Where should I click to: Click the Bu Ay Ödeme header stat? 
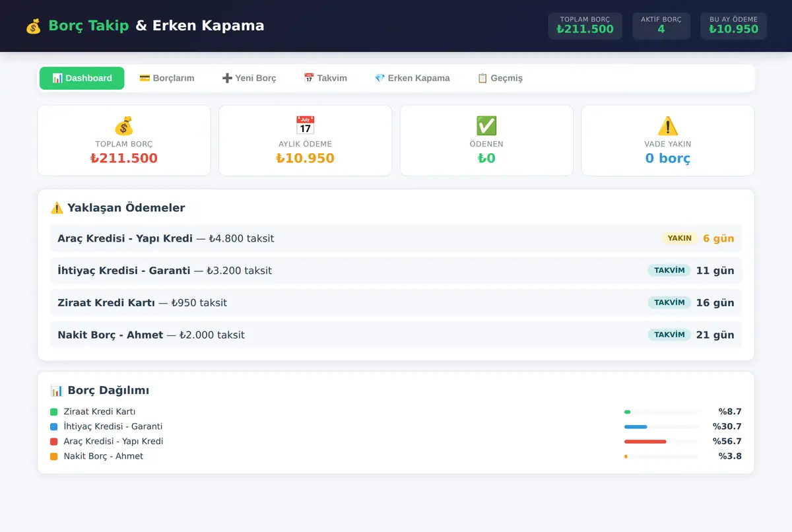(734, 26)
